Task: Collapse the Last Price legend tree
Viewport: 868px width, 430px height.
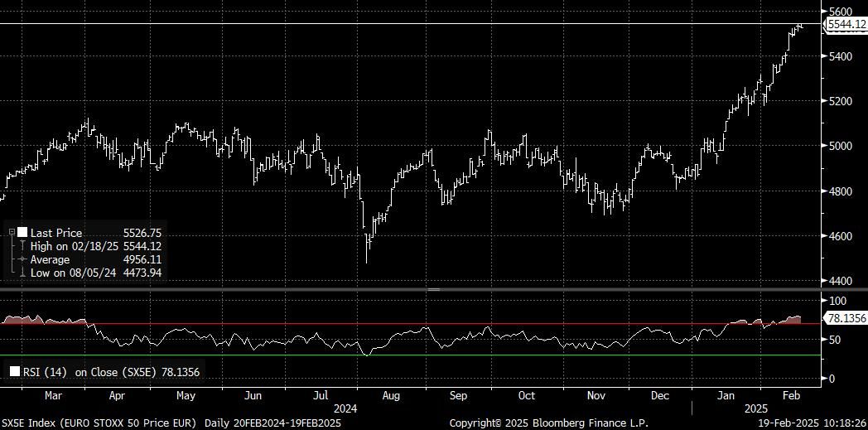Action: click(12, 234)
